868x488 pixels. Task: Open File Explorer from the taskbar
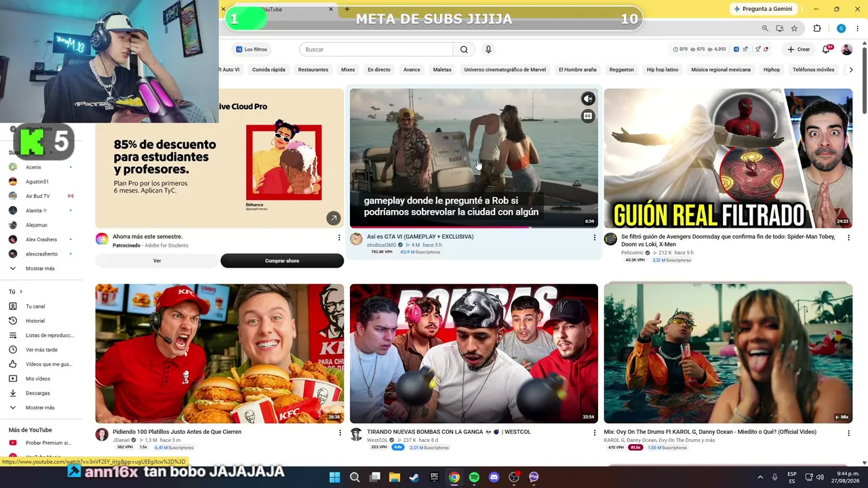point(395,477)
